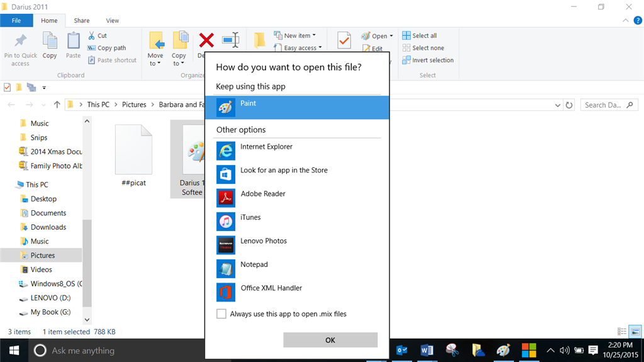This screenshot has width=644, height=362.
Task: Click the Windows Start button
Action: [x=14, y=351]
